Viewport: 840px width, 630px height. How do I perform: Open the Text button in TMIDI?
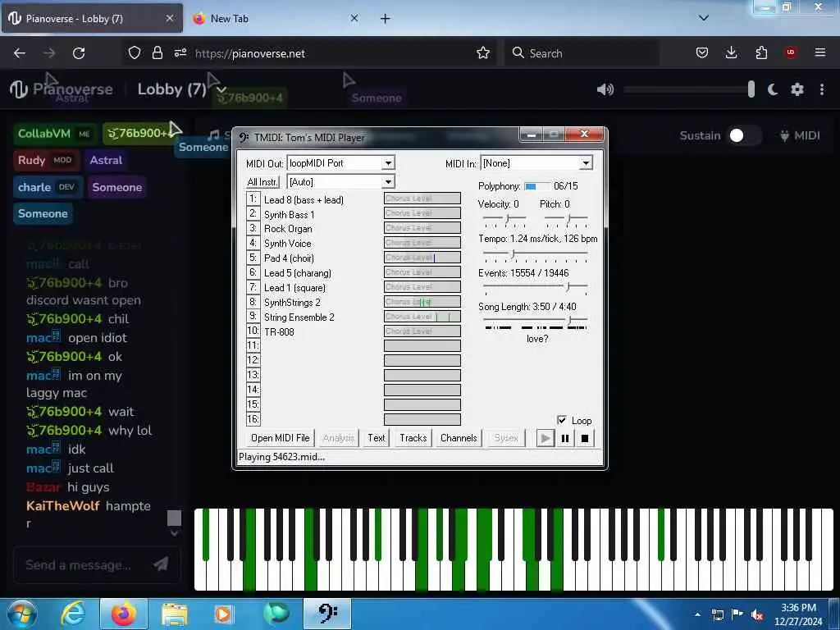[x=377, y=438]
